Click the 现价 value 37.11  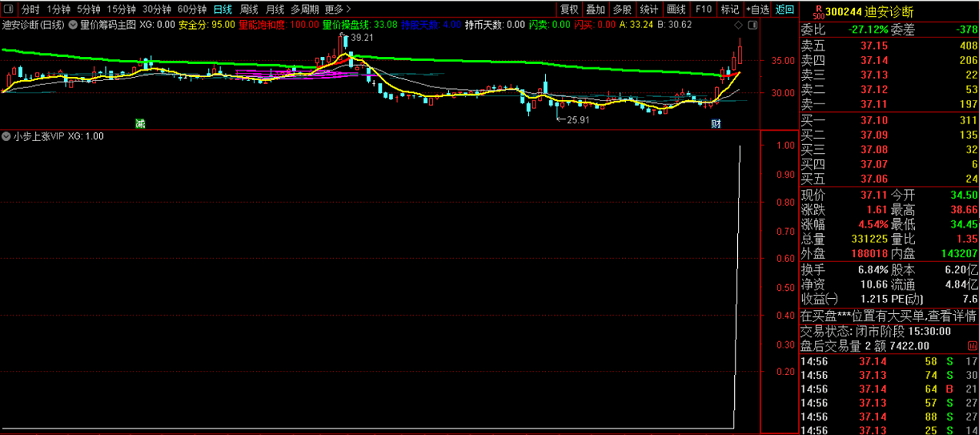(x=874, y=196)
